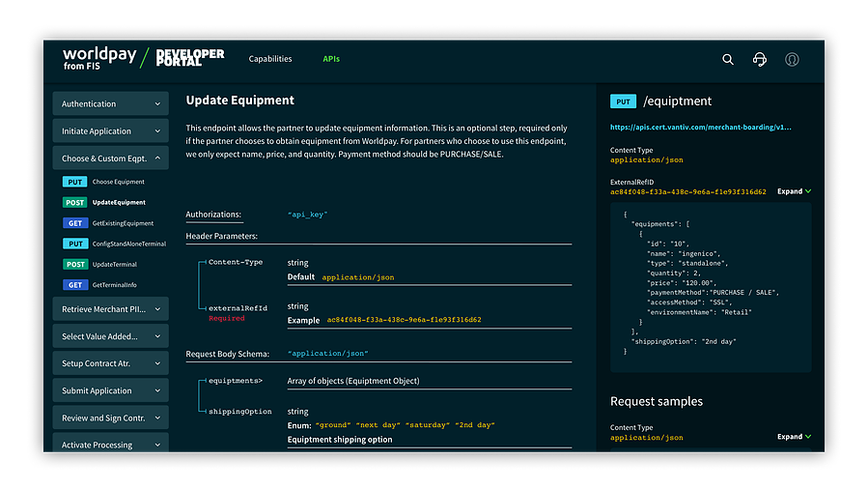The height and width of the screenshot is (489, 868).
Task: Open the GetTerminalInfo endpoint
Action: [114, 285]
